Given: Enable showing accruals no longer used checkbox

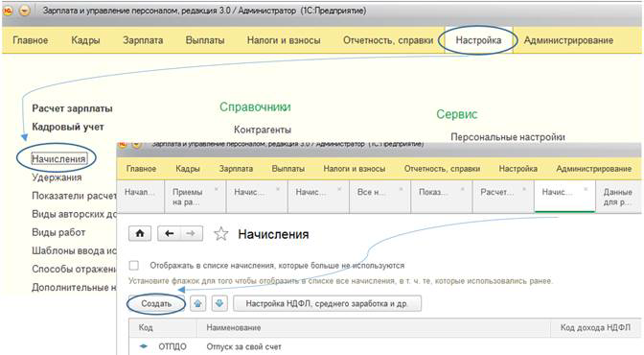Looking at the screenshot, I should click(x=134, y=266).
